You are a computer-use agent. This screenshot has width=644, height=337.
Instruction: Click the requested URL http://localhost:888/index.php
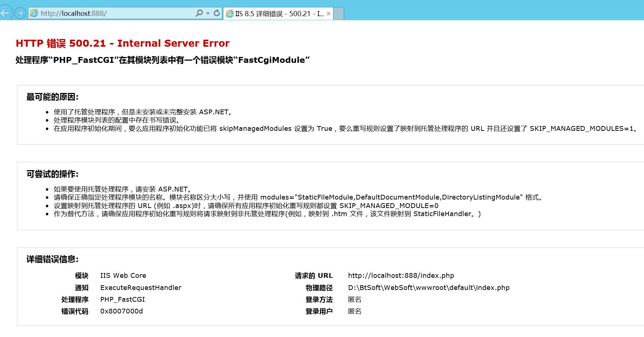tap(401, 276)
